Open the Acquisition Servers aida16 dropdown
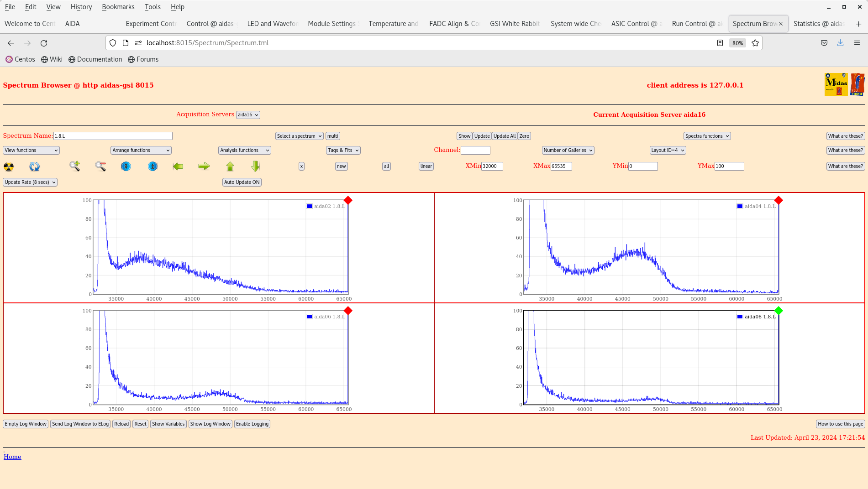 click(248, 115)
